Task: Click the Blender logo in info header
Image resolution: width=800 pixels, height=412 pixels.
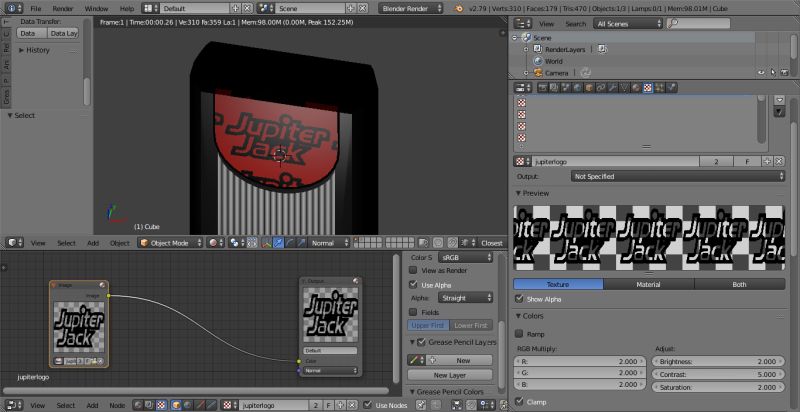Action: [459, 9]
